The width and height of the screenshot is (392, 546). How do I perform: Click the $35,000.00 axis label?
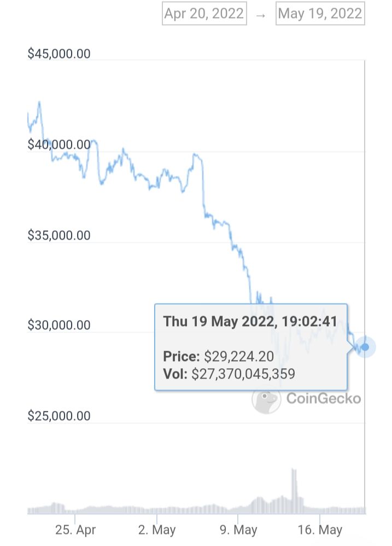pos(59,235)
